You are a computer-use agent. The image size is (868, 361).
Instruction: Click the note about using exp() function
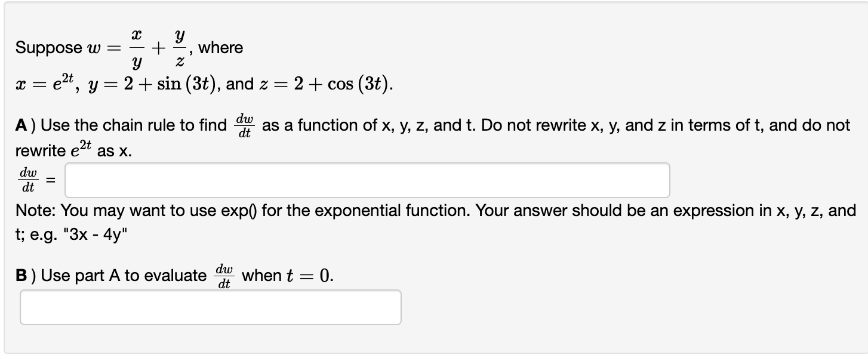[x=418, y=210]
